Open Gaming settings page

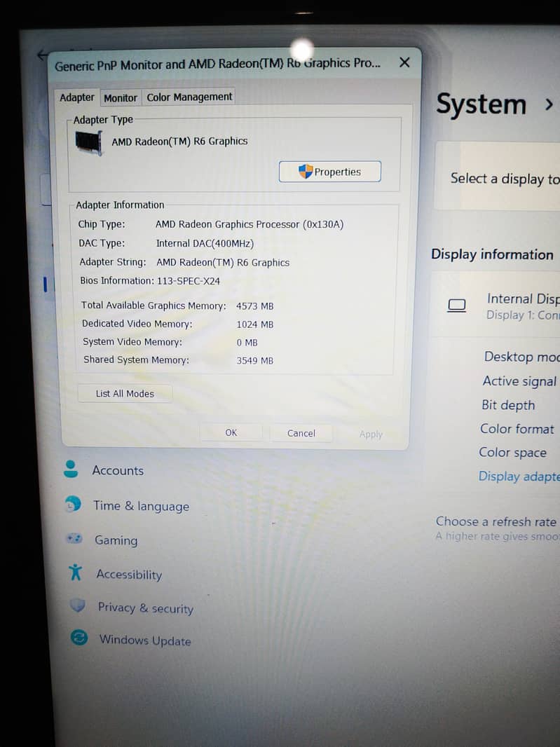tap(116, 540)
